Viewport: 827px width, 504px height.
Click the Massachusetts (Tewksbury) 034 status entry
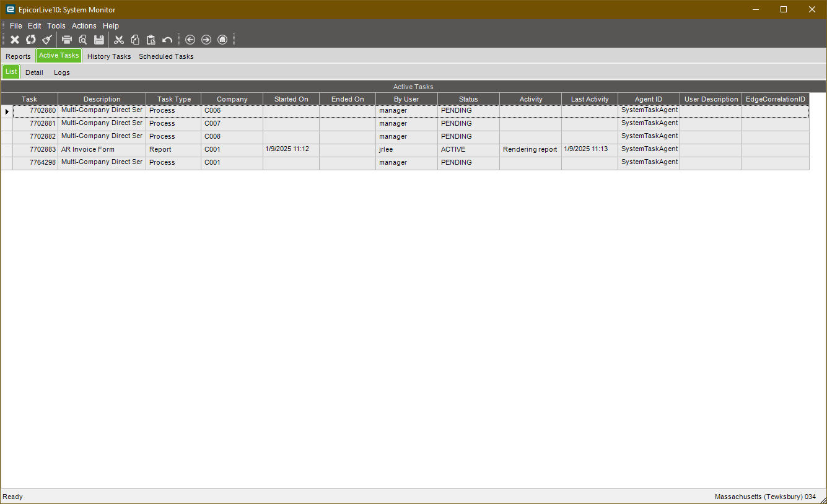click(766, 497)
